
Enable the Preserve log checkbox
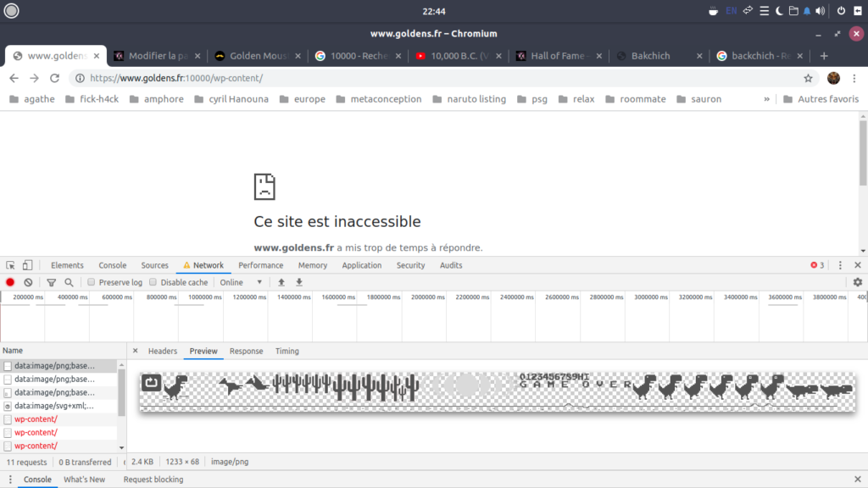pyautogui.click(x=92, y=282)
